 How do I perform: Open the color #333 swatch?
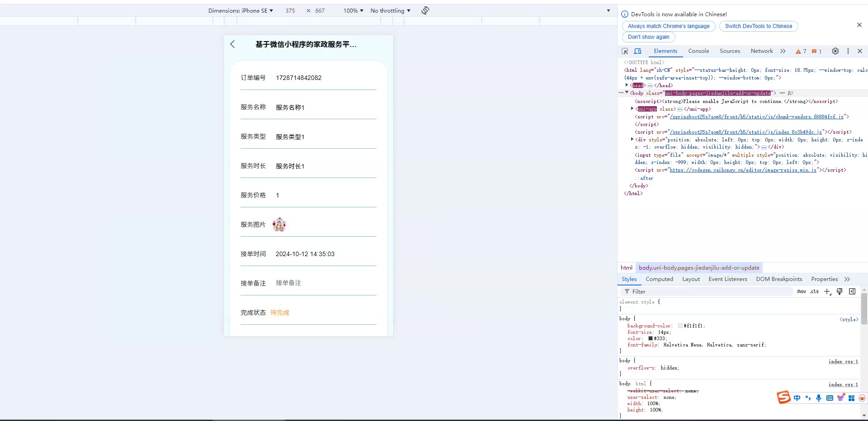tap(651, 338)
